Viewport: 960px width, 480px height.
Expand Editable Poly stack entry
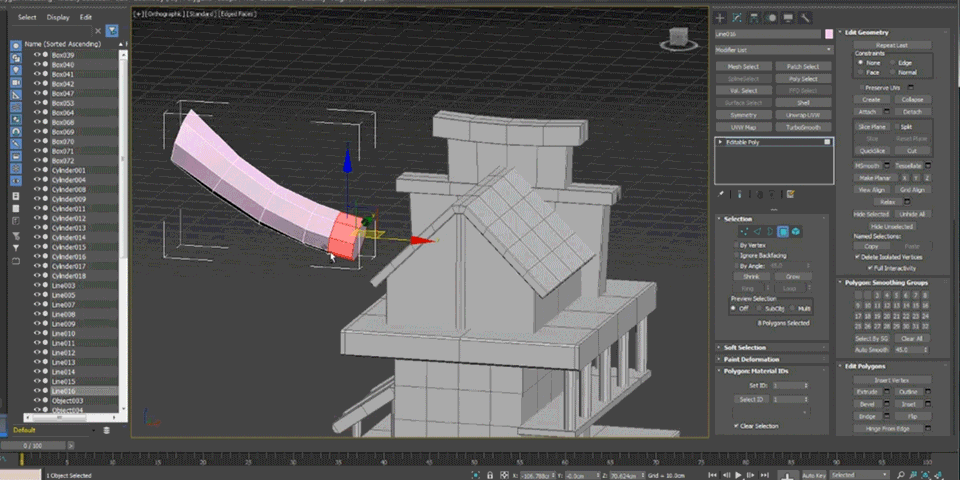(721, 142)
